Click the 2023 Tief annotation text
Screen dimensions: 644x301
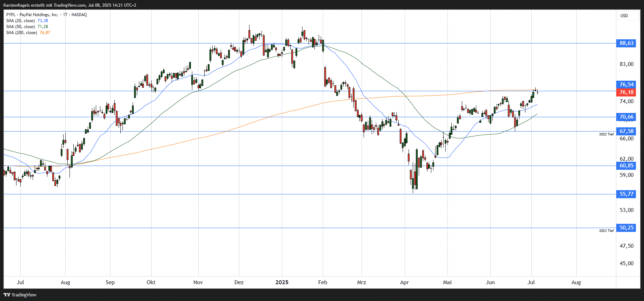pos(606,231)
